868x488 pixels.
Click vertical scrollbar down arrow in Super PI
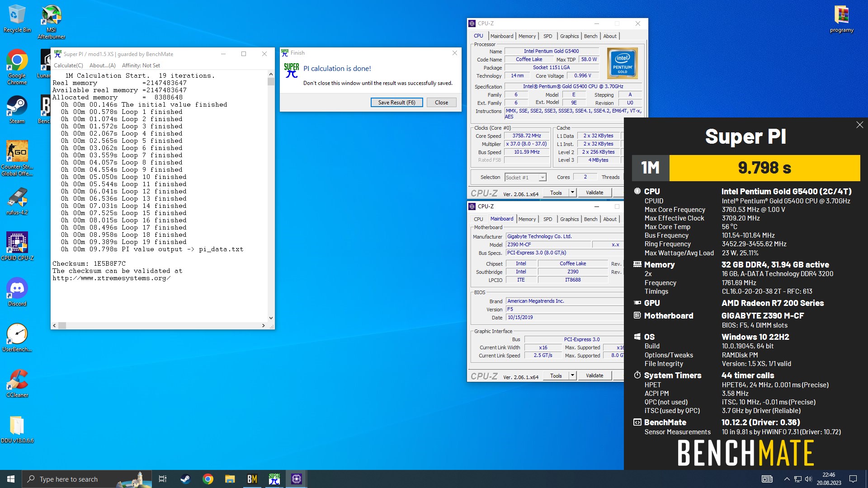(x=271, y=318)
